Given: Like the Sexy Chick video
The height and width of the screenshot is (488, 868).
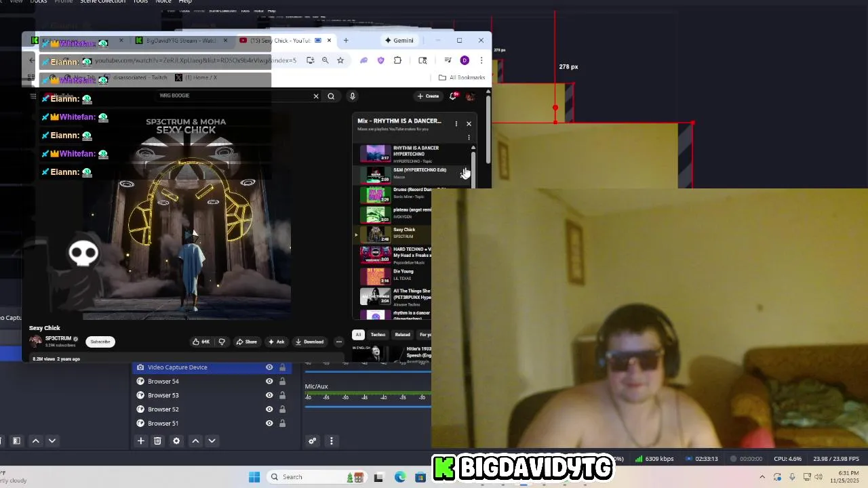Looking at the screenshot, I should 201,342.
